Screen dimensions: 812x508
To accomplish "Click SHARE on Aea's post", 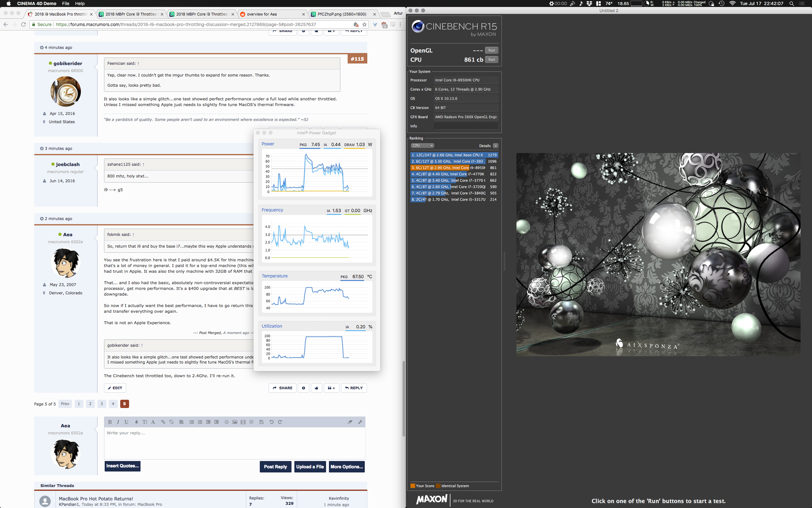I will click(x=283, y=388).
